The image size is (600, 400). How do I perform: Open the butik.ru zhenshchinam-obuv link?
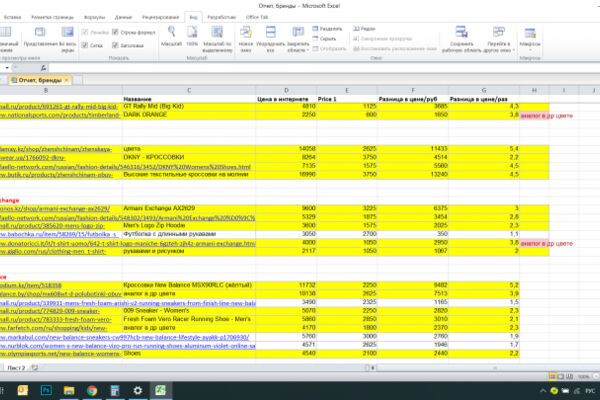(56, 175)
